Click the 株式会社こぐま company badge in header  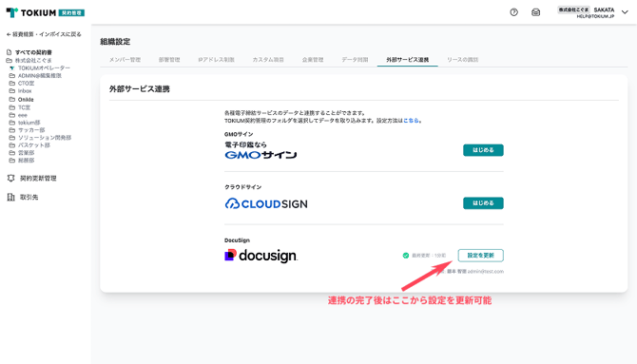click(573, 10)
